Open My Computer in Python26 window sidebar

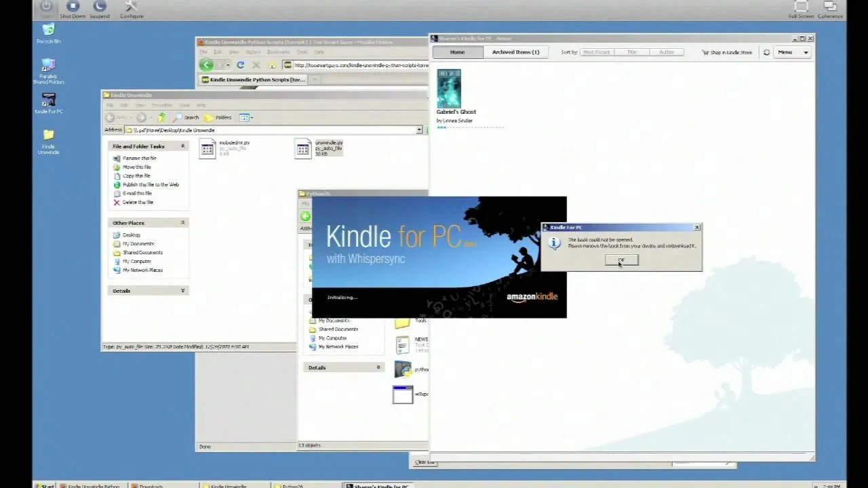(332, 338)
